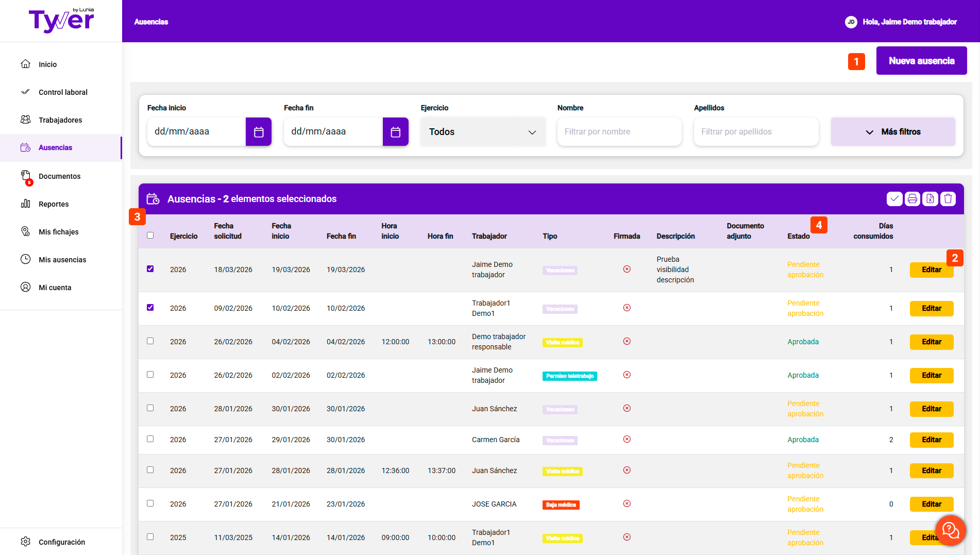Open the Fecha fin calendar picker

(396, 132)
